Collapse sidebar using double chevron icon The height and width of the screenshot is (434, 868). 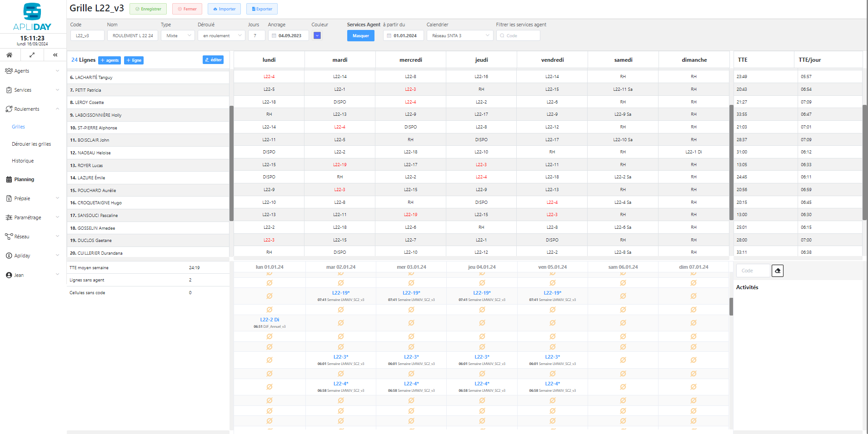pyautogui.click(x=55, y=55)
